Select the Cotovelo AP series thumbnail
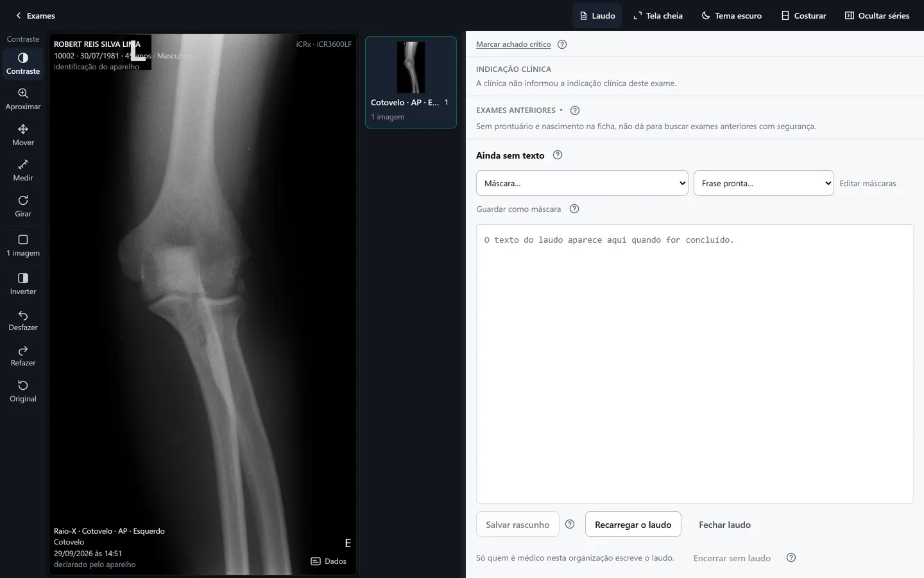 coord(411,82)
